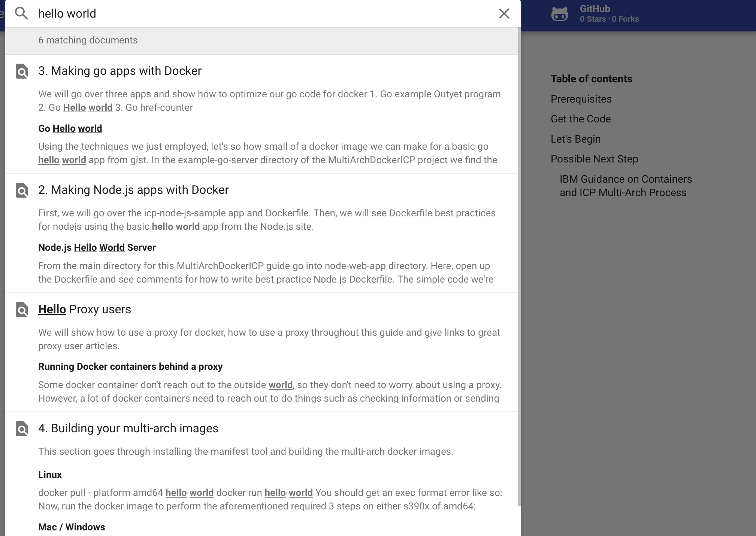Open Making go apps with Docker result
Viewport: 756px width, 536px height.
(120, 70)
